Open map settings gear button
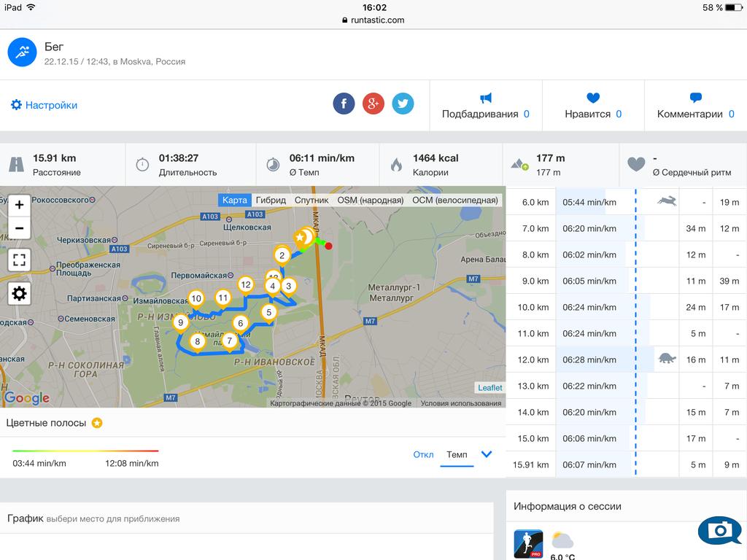This screenshot has height=560, width=747. tap(19, 293)
